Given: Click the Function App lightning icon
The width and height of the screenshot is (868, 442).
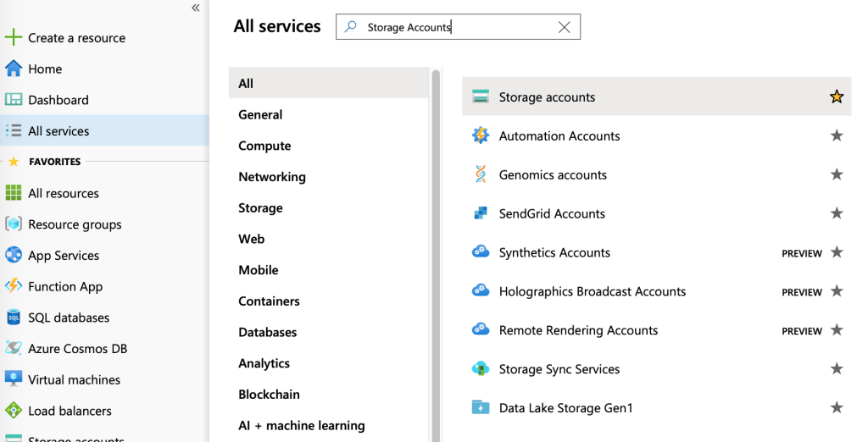Looking at the screenshot, I should tap(14, 286).
